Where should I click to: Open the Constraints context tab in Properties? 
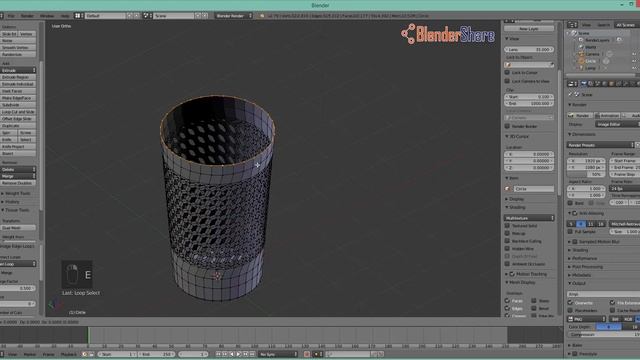618,84
